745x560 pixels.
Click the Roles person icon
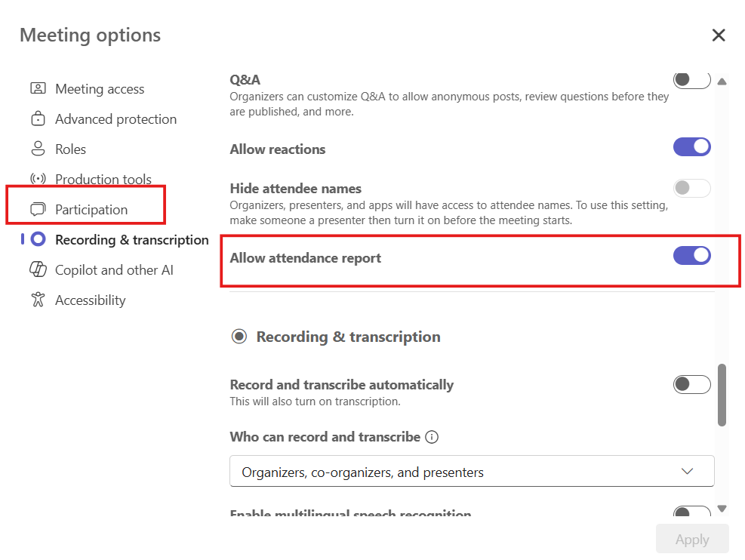click(38, 149)
